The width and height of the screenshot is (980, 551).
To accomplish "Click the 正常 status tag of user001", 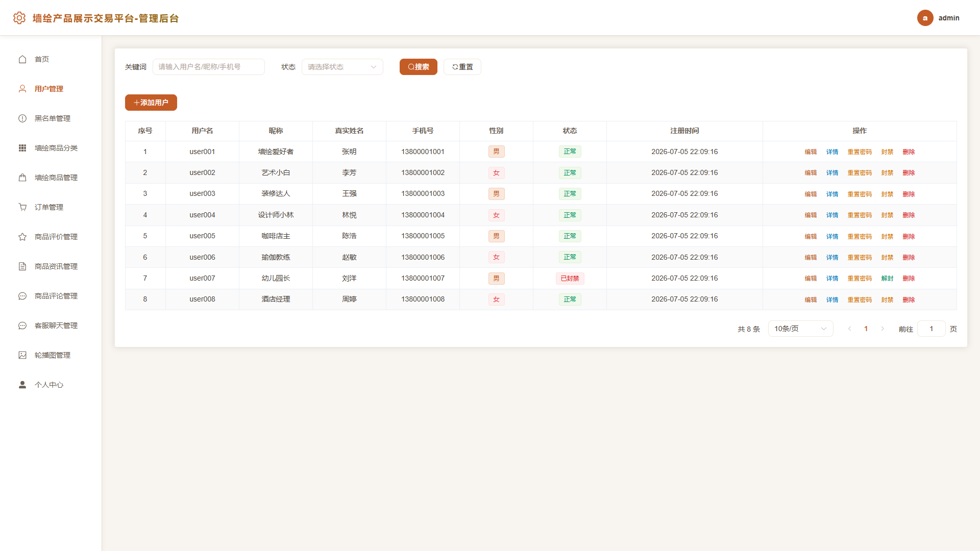I will coord(570,152).
